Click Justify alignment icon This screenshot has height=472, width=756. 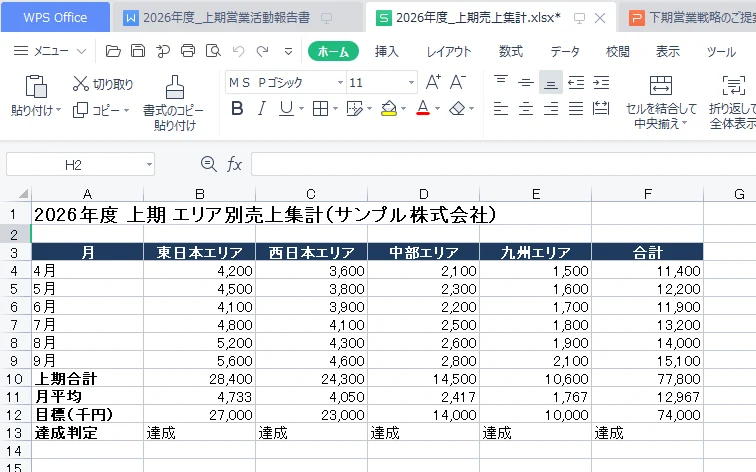pyautogui.click(x=576, y=109)
